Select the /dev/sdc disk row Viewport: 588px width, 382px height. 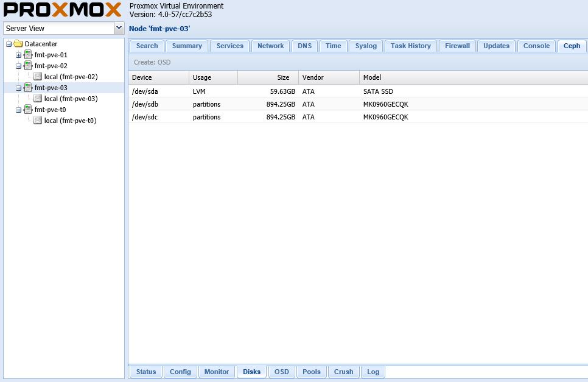point(358,117)
